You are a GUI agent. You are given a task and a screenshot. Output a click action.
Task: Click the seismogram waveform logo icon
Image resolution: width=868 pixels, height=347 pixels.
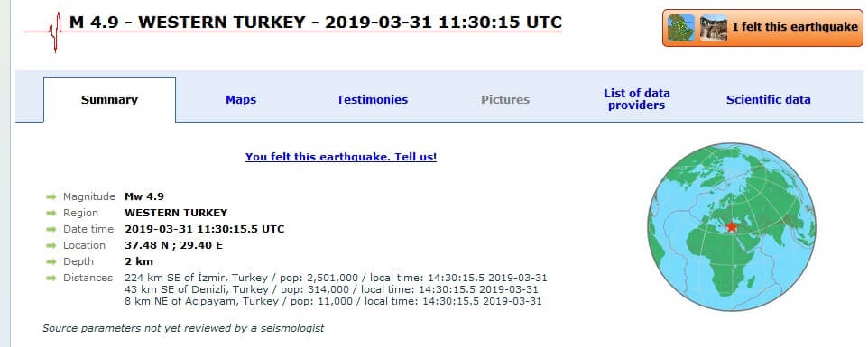click(42, 32)
